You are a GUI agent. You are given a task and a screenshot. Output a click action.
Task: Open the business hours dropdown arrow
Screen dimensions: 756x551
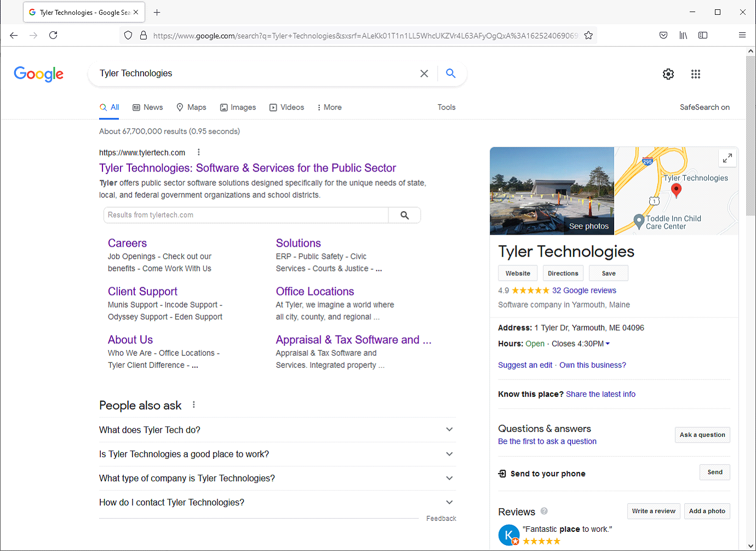point(608,344)
